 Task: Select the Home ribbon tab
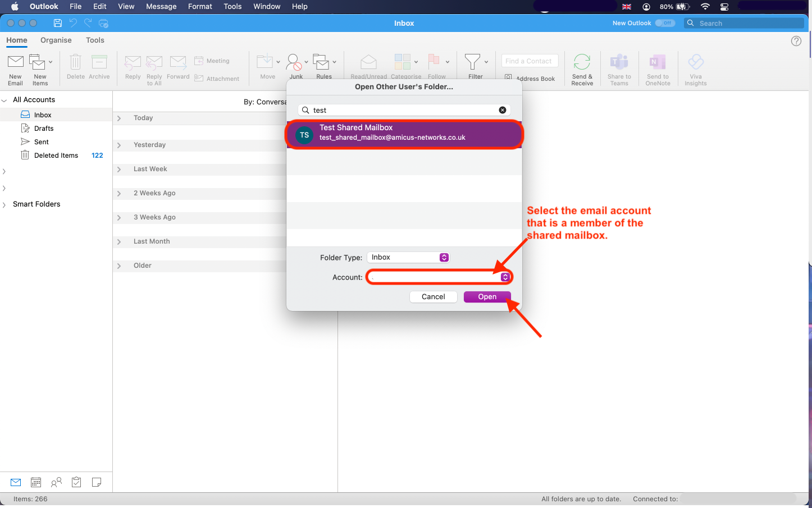point(17,40)
